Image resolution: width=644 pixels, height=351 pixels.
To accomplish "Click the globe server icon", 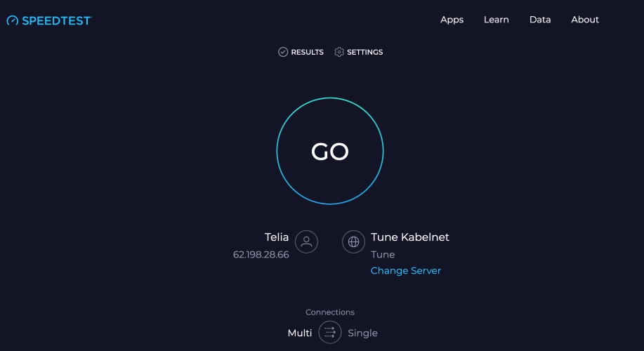I will [x=353, y=242].
